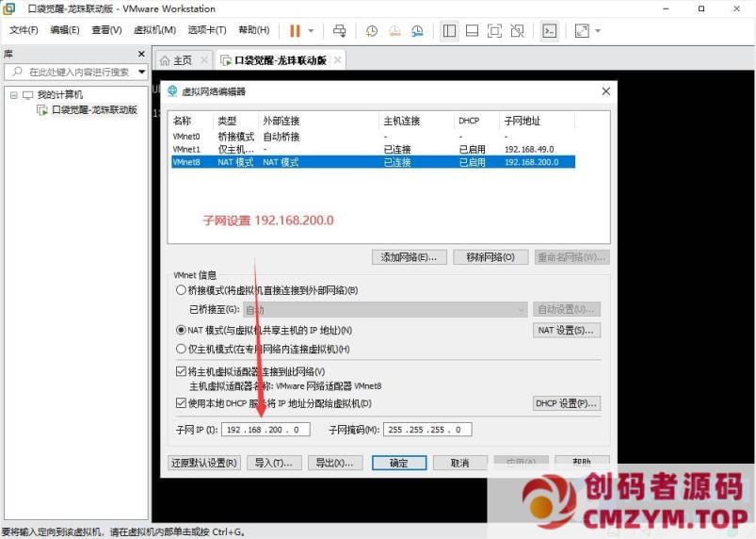Click the VMware Workstation title bar icon

tap(9, 8)
